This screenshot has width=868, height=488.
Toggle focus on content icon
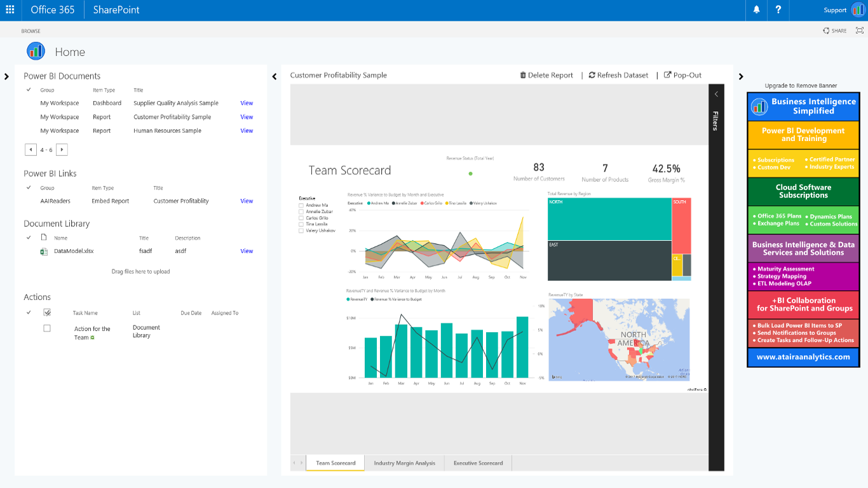[860, 30]
